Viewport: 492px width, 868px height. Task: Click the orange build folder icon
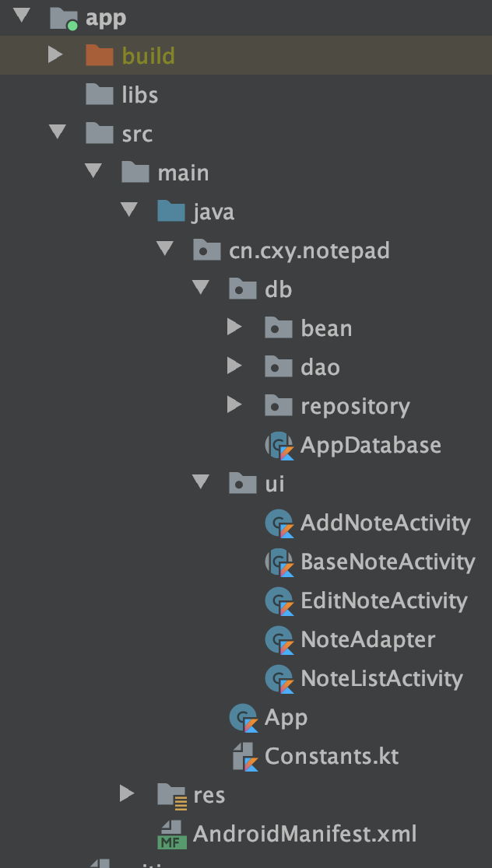click(x=99, y=56)
